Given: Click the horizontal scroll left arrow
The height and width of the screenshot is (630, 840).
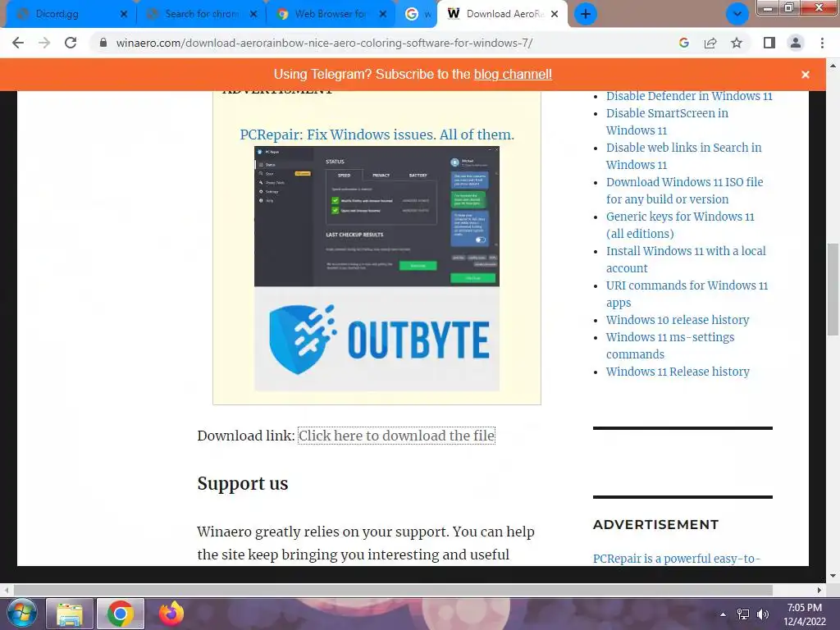Looking at the screenshot, I should (6, 590).
